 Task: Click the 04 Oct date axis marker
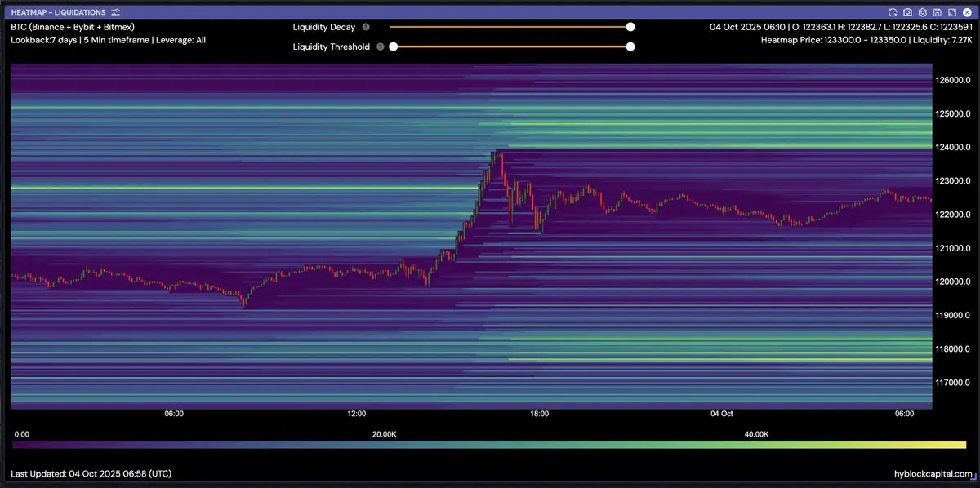pyautogui.click(x=722, y=414)
